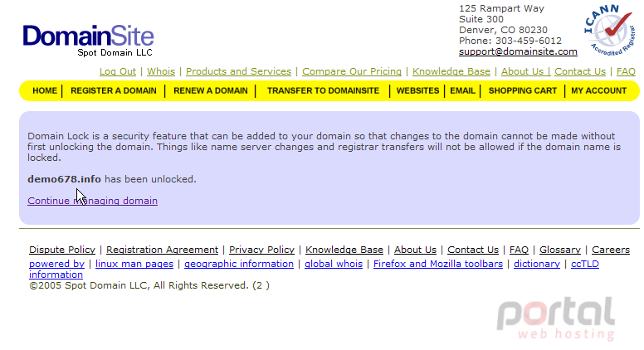This screenshot has width=644, height=350.
Task: Click Continue managing domain link
Action: tap(92, 201)
